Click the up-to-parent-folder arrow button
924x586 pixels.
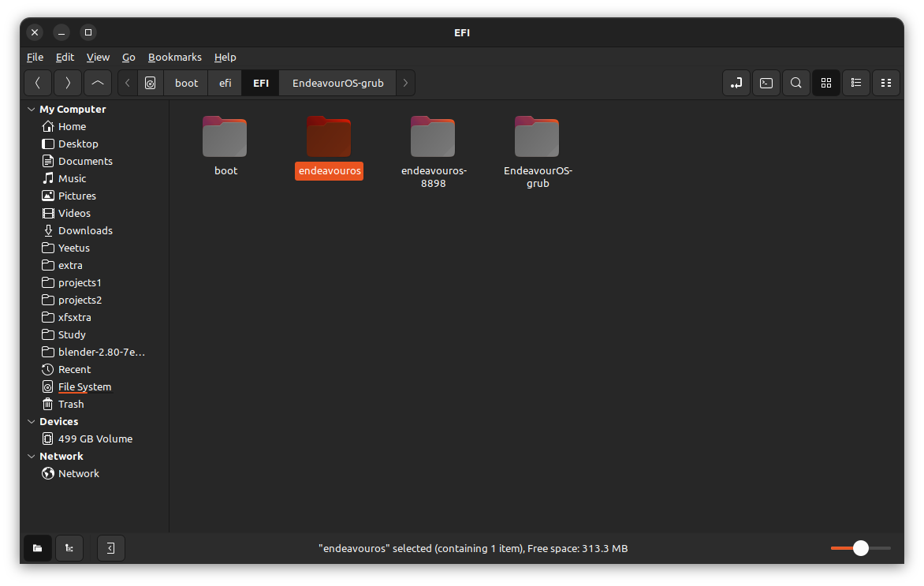(97, 83)
